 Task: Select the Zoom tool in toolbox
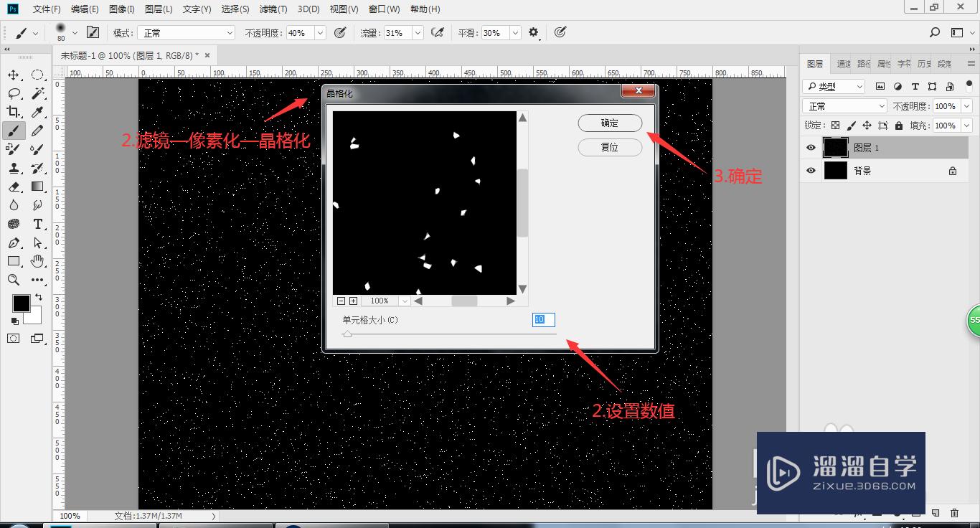click(x=14, y=280)
